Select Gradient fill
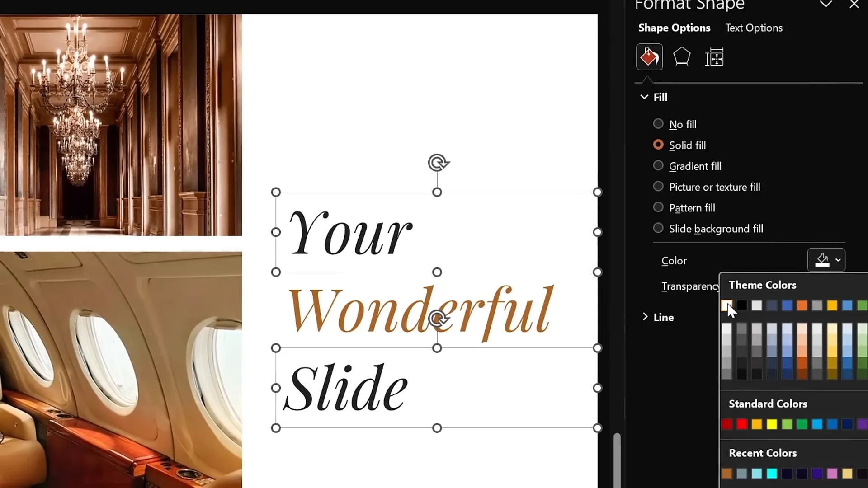Screen dimensions: 868x488 (658, 165)
